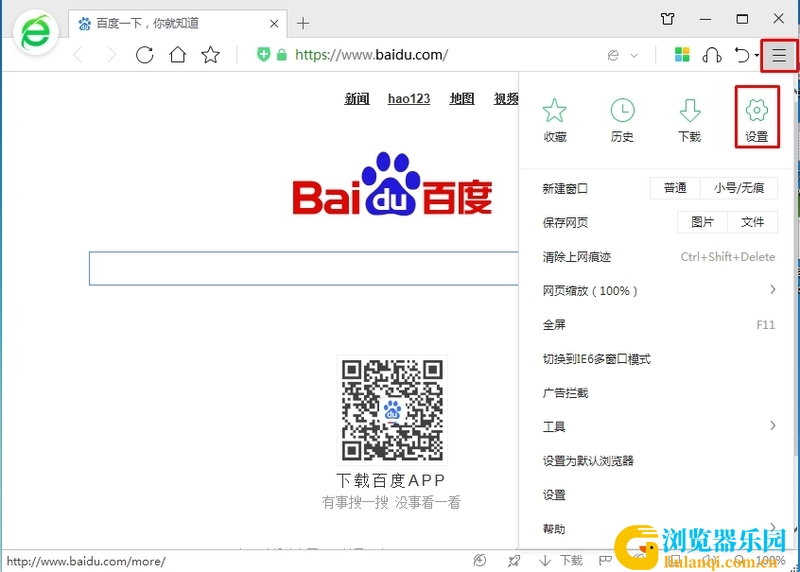Screen dimensions: 800x572
Task: Close the 百度一下 tab
Action: (x=274, y=23)
